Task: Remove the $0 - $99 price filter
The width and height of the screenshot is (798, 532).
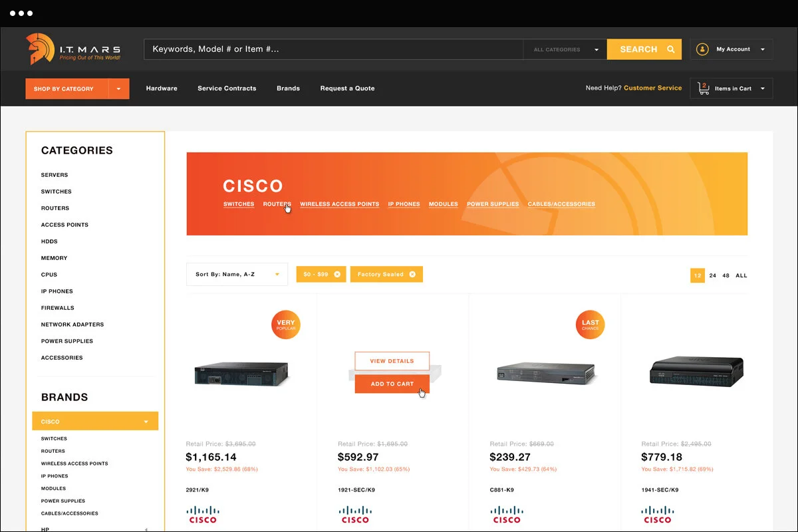Action: click(x=337, y=273)
